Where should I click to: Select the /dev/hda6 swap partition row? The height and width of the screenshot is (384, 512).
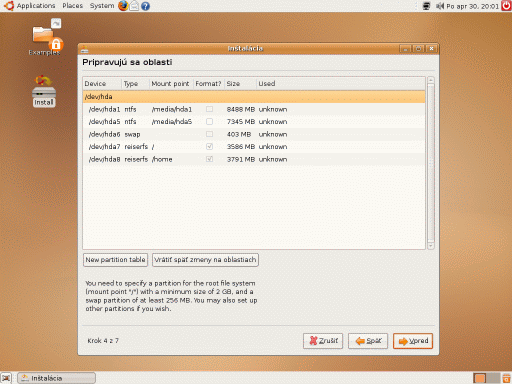tap(254, 134)
